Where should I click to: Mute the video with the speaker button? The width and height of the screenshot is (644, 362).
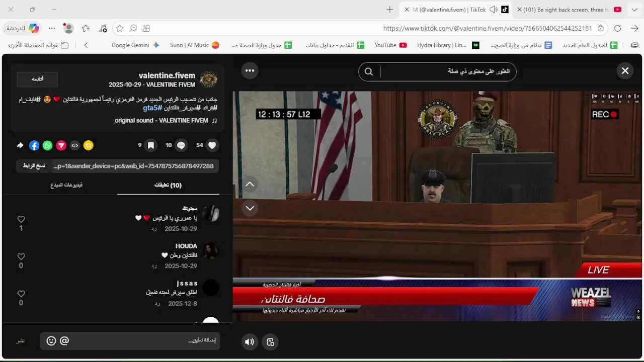250,342
